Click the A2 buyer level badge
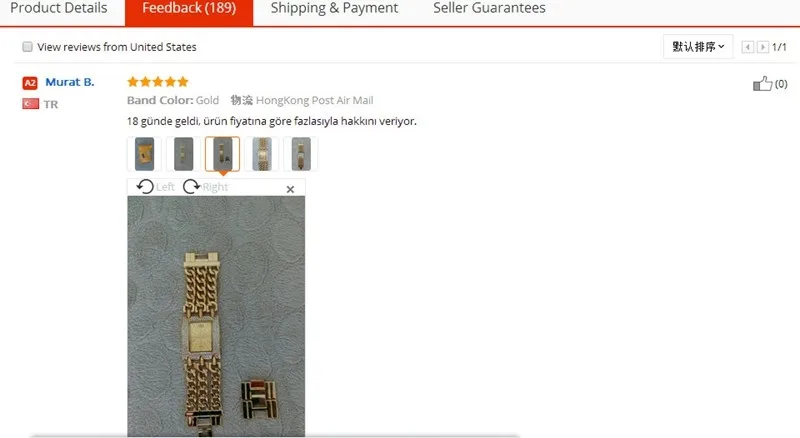Screen dimensions: 800x438 30,83
